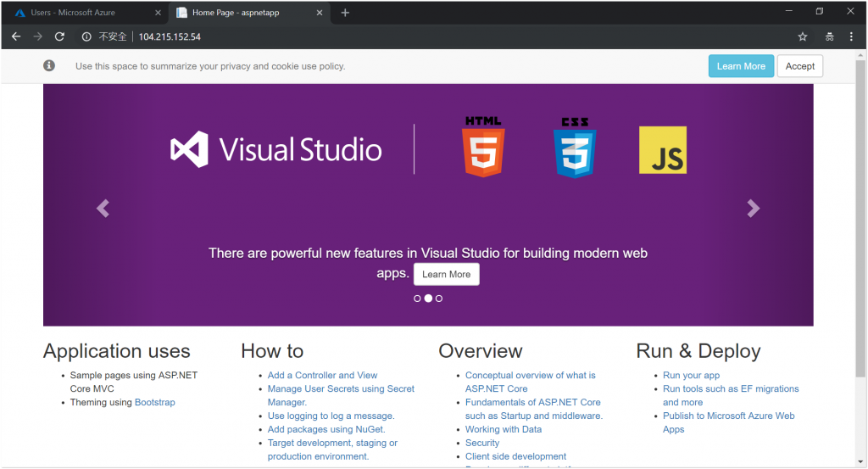Viewport: 868px width, 469px height.
Task: Select the first carousel indicator dot
Action: click(x=417, y=299)
